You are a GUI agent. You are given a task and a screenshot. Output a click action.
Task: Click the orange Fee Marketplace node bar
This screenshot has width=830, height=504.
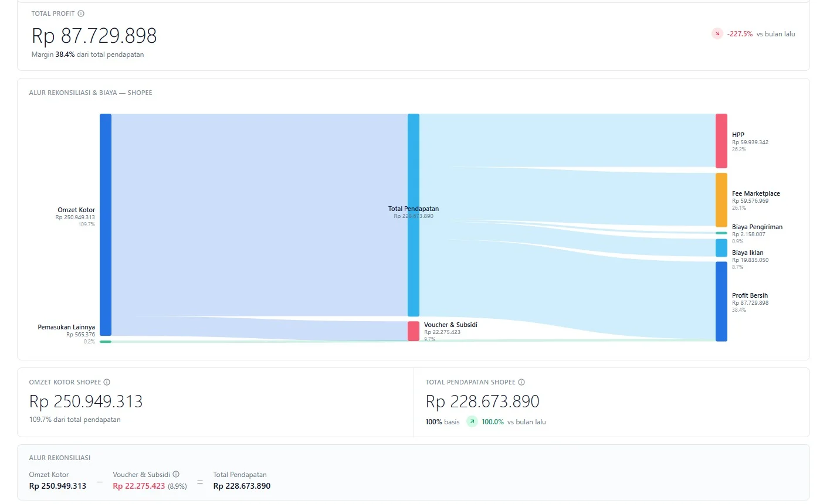(721, 200)
